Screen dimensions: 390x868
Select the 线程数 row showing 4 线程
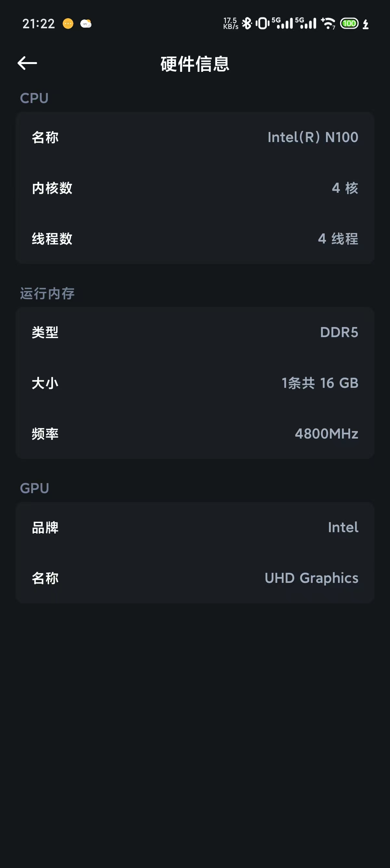195,239
